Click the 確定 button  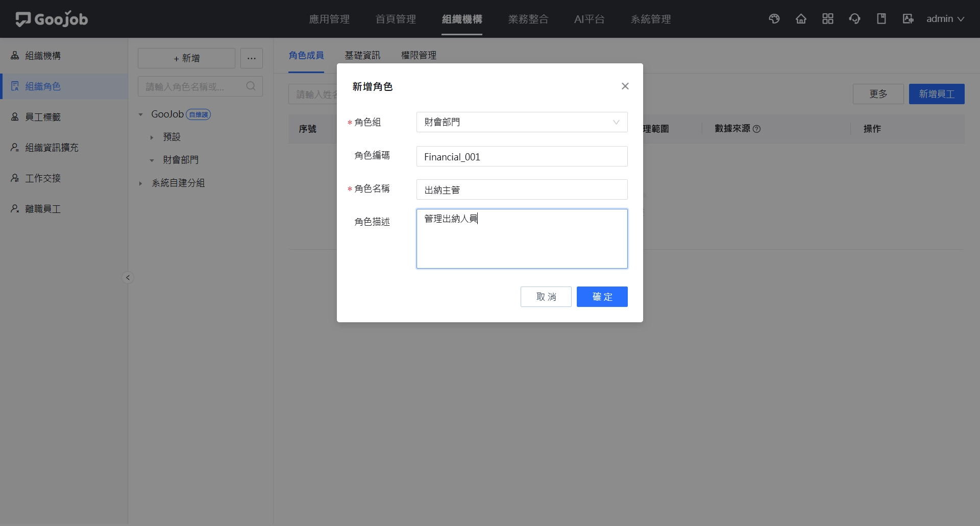(x=602, y=297)
